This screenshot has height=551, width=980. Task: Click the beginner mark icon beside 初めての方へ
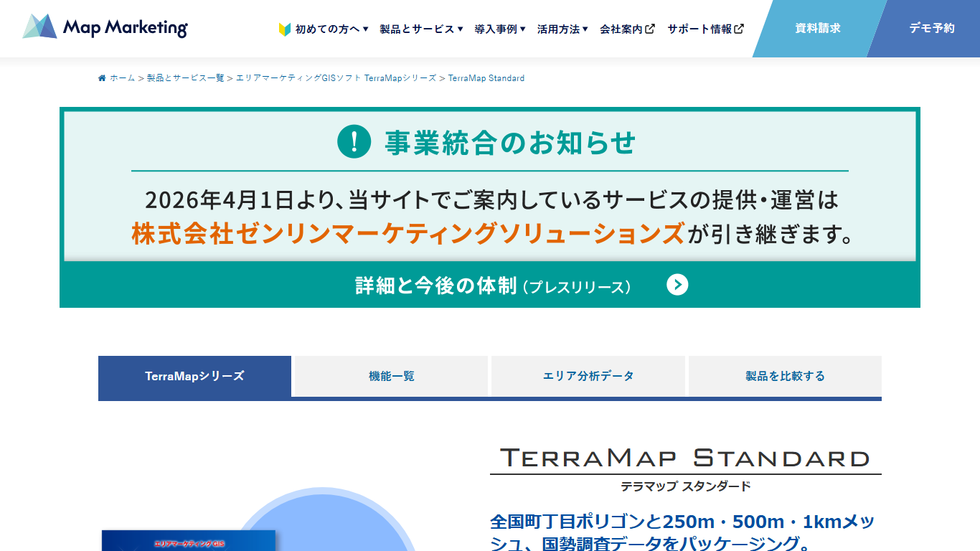pos(285,29)
